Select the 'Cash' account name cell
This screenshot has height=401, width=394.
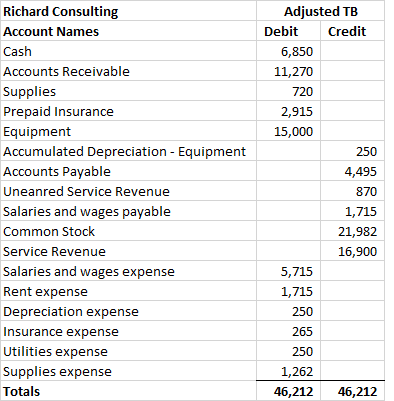(x=128, y=51)
